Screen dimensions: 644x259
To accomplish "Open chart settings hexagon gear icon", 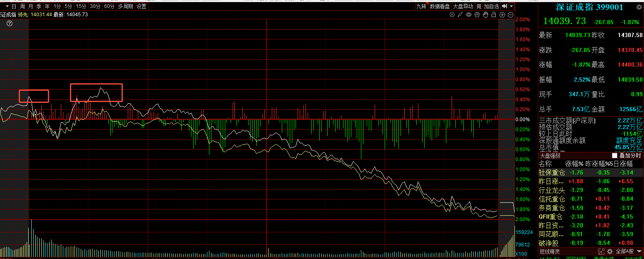I will pos(452,15).
